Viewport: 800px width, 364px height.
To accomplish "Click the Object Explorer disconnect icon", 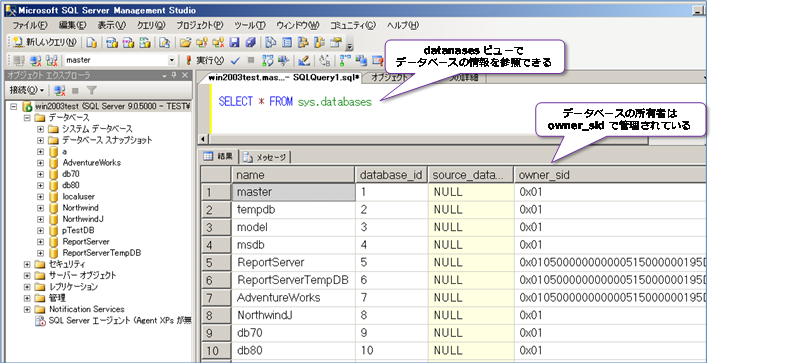I will point(60,90).
